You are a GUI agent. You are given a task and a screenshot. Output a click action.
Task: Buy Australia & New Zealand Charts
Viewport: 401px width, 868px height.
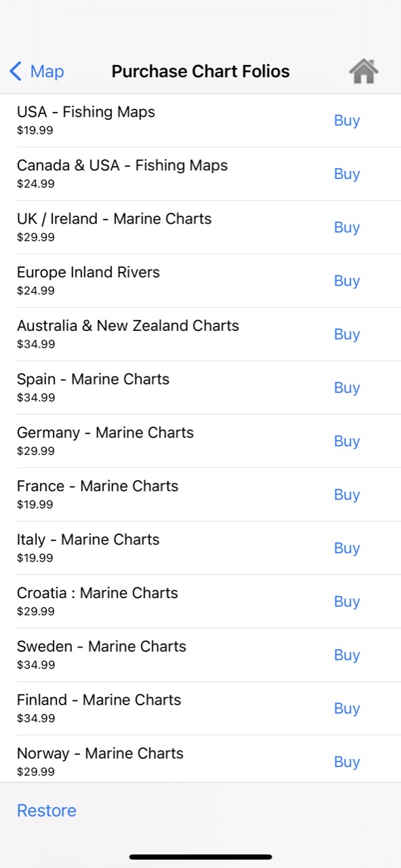pos(347,334)
